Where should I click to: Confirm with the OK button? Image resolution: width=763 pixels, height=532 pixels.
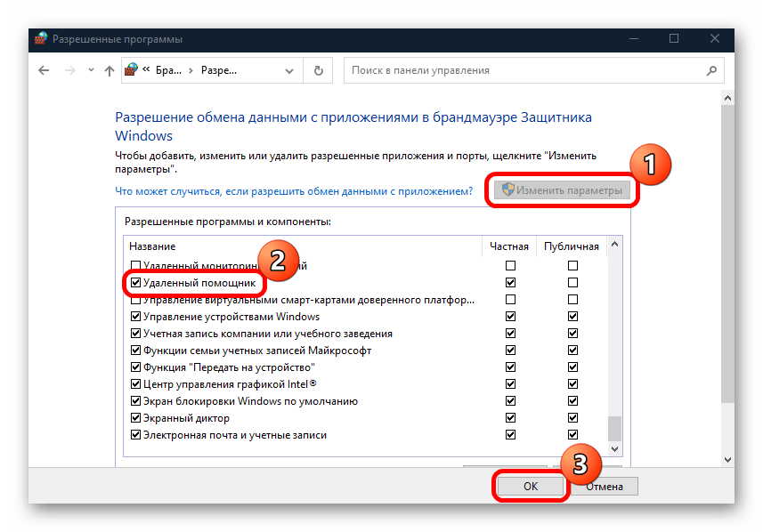pyautogui.click(x=531, y=487)
